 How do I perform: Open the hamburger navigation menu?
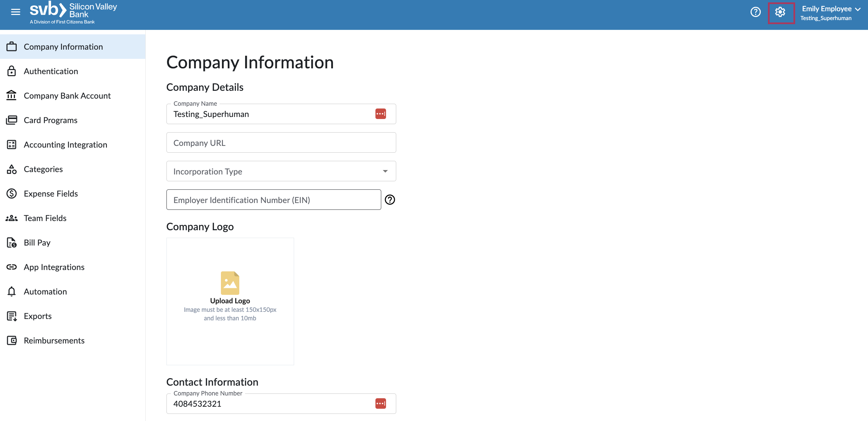tap(16, 12)
